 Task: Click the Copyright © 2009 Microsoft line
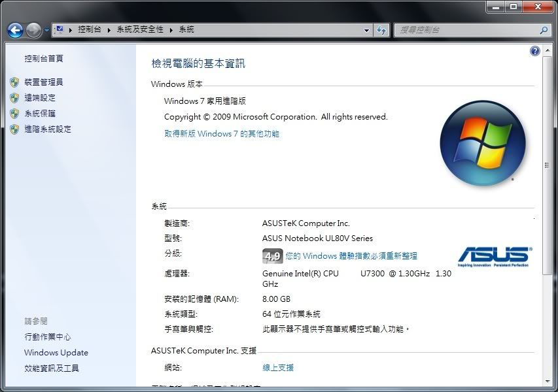pos(276,116)
